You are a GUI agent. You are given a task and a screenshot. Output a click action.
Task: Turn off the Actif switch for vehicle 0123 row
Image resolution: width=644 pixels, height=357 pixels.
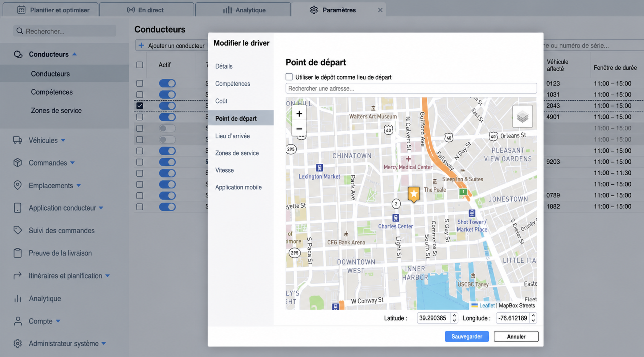click(167, 83)
